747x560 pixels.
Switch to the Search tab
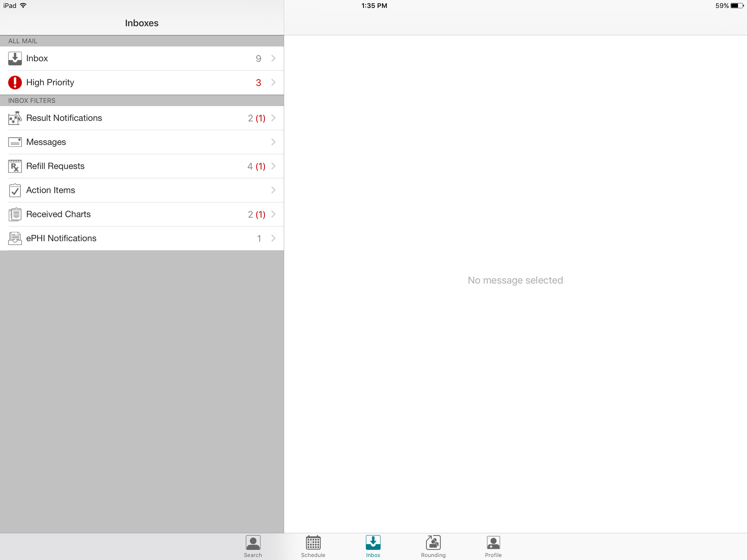tap(253, 546)
